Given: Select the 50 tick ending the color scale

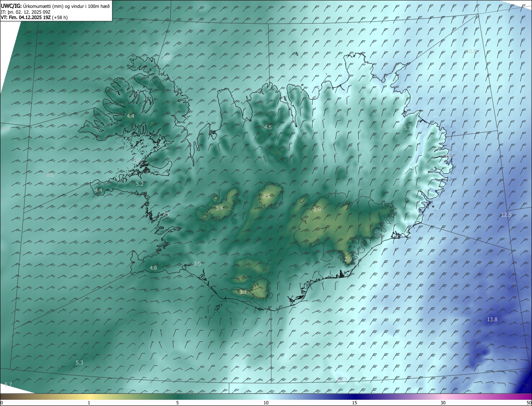Looking at the screenshot, I should coord(529,403).
